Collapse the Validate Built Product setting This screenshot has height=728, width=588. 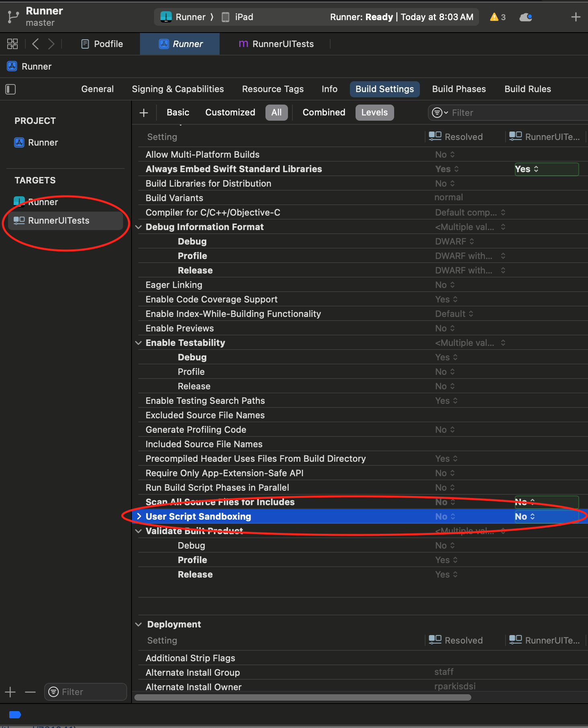point(138,531)
